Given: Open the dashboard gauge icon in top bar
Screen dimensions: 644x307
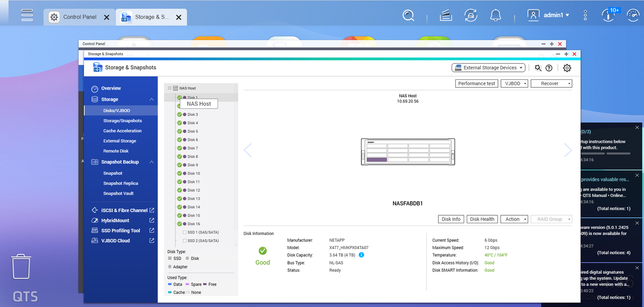Looking at the screenshot, I should click(x=633, y=16).
